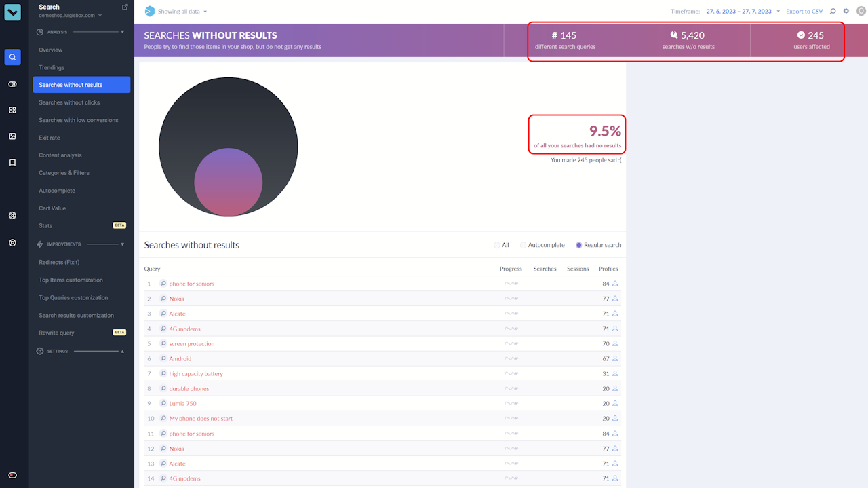Click the user avatar icon
868x488 pixels.
coord(861,12)
